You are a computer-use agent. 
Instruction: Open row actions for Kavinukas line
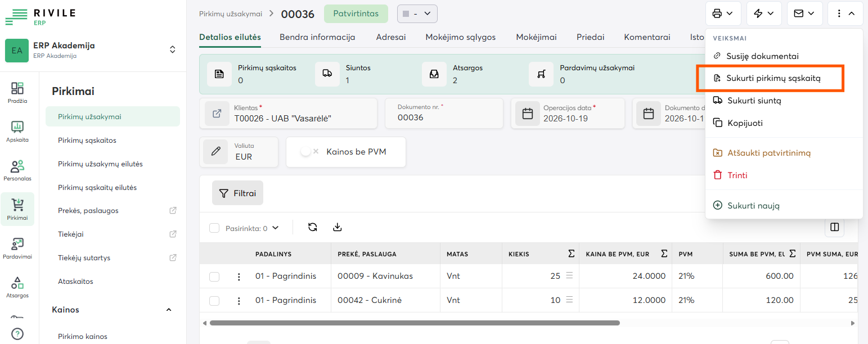click(239, 277)
